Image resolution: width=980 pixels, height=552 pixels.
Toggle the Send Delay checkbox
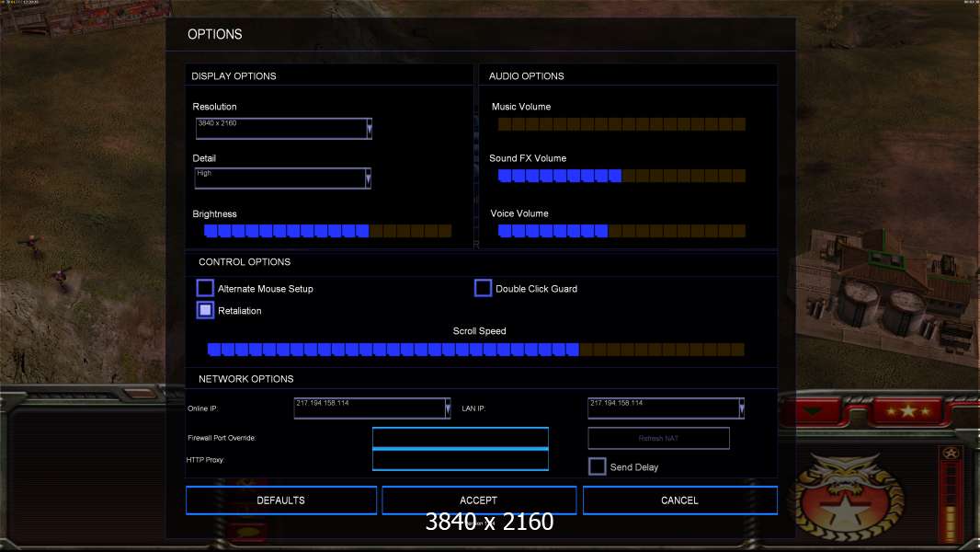pyautogui.click(x=597, y=466)
